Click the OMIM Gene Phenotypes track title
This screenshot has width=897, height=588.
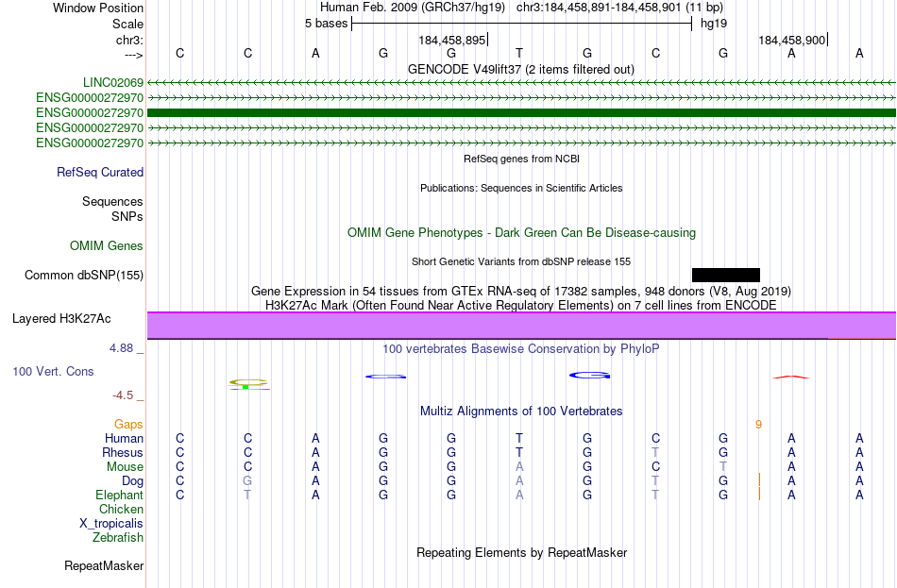521,233
